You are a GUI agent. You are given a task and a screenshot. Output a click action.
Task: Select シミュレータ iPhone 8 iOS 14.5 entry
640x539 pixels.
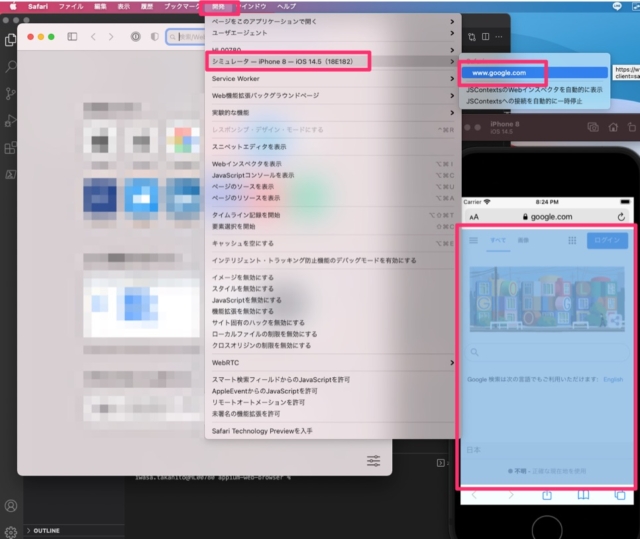332,62
